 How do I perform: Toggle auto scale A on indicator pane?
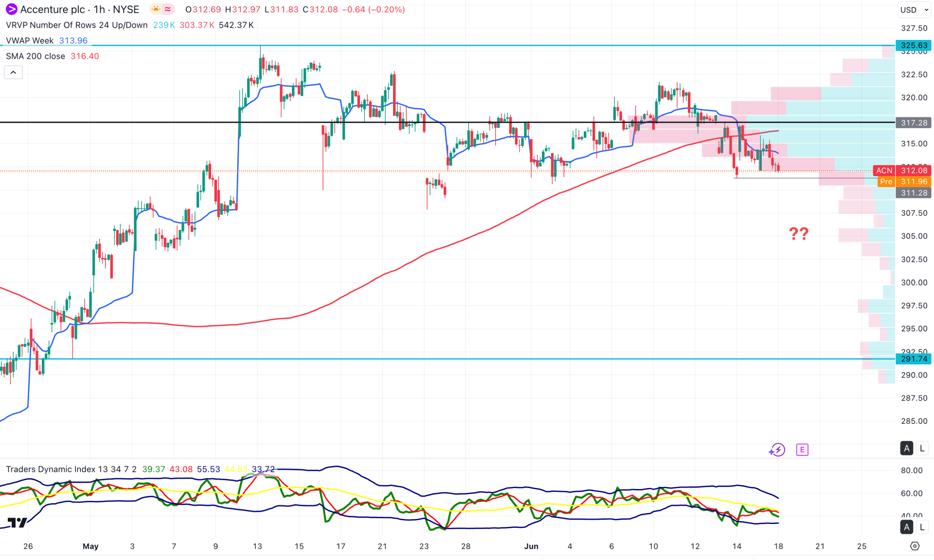point(907,527)
